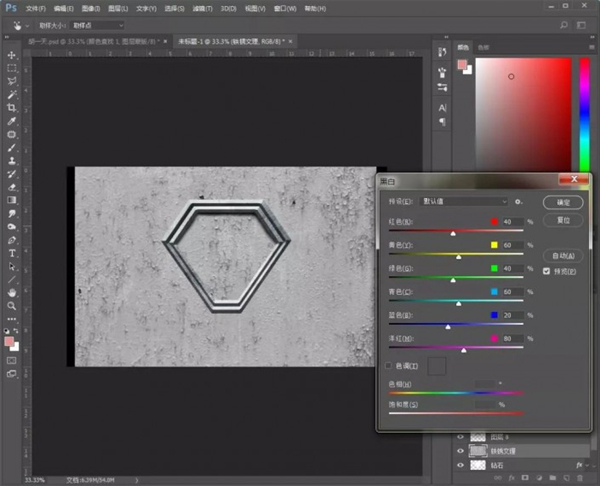Select the Magic Wand tool
Viewport: 600px width, 486px height.
pyautogui.click(x=12, y=94)
